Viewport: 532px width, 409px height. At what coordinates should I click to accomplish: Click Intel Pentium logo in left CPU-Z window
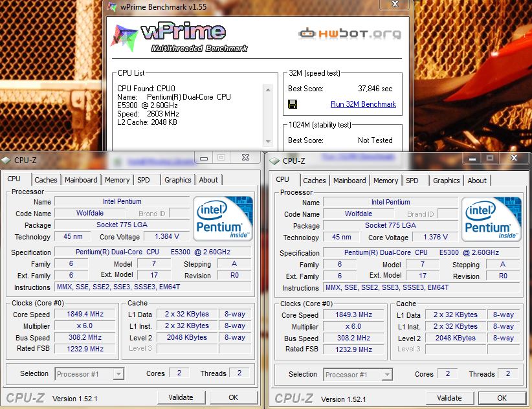(223, 219)
